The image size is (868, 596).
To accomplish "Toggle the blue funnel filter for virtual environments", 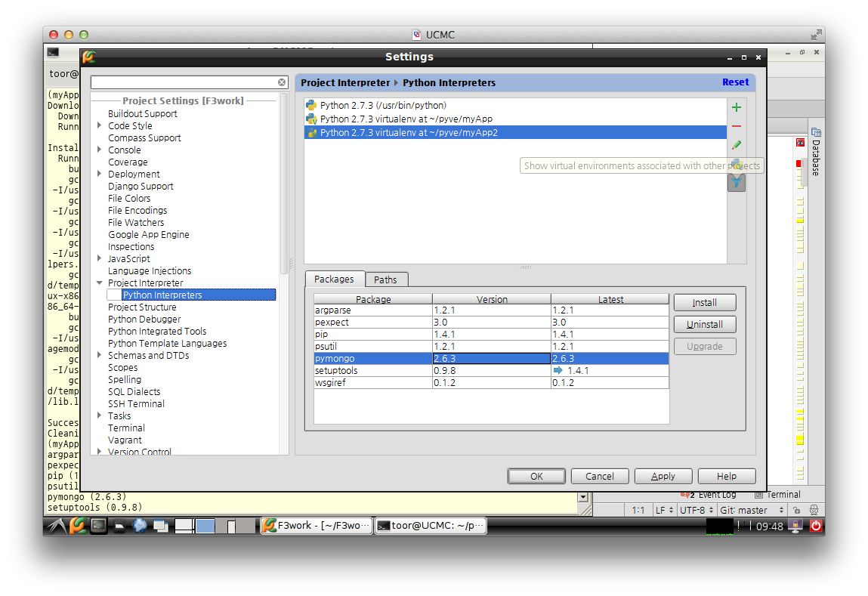I will [x=737, y=183].
